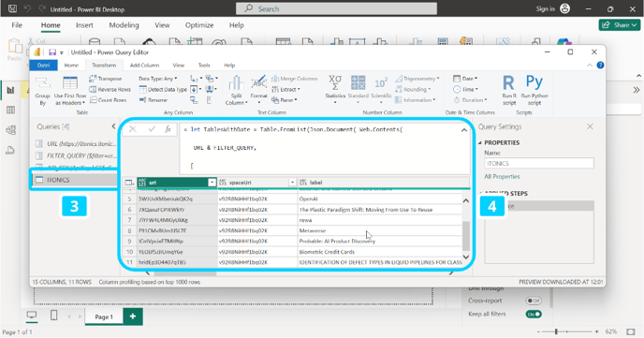Open the All Properties link
This screenshot has height=338, width=644.
502,177
